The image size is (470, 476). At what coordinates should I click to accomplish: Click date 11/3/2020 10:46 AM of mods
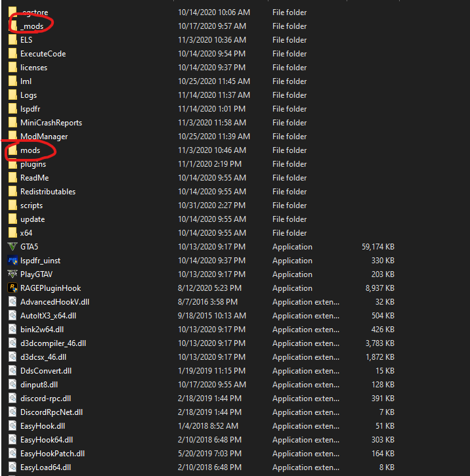(212, 150)
